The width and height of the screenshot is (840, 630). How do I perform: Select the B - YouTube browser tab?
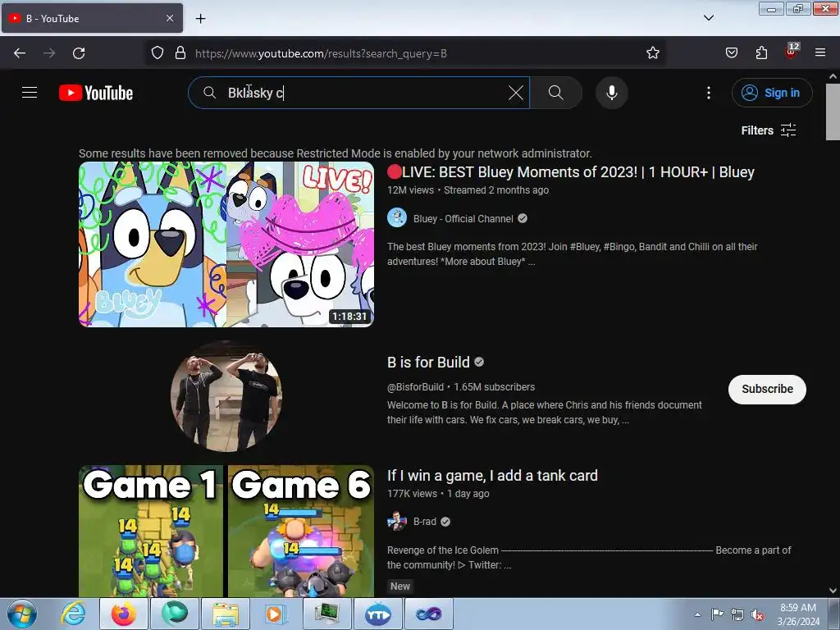pyautogui.click(x=92, y=18)
